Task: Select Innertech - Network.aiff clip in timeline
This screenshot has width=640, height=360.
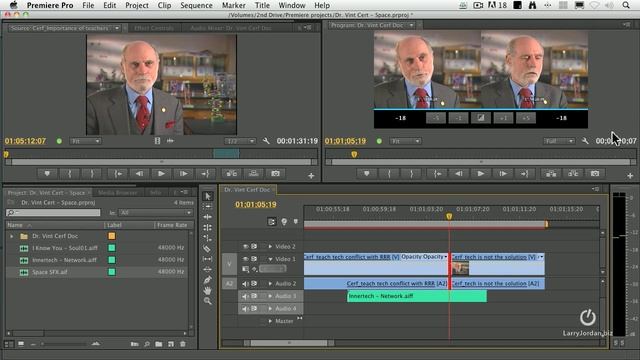Action: [x=417, y=296]
